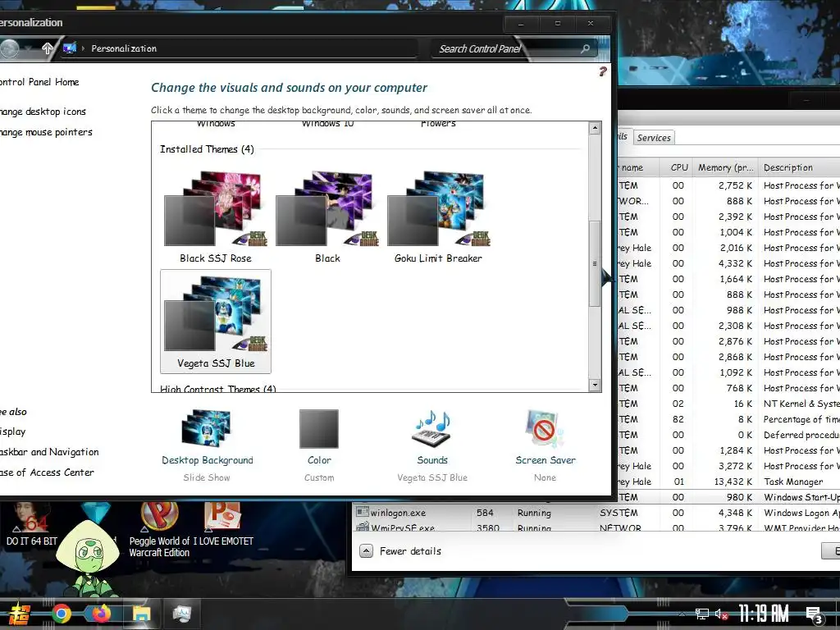This screenshot has height=630, width=840.
Task: Launch Firefox from the taskbar
Action: (101, 614)
